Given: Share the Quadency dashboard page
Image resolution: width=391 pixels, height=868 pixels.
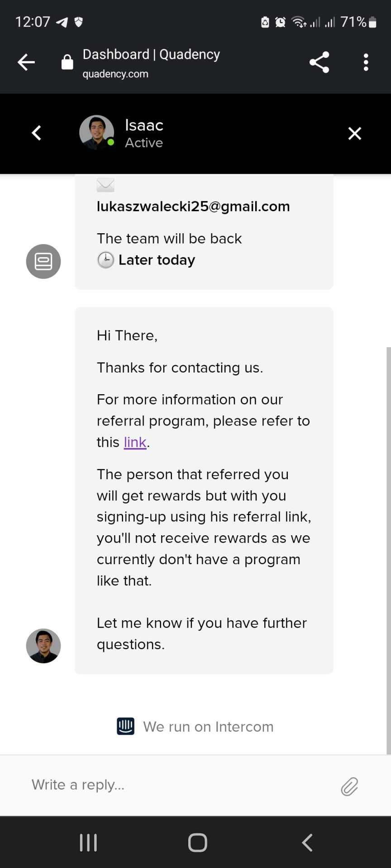Looking at the screenshot, I should tap(319, 62).
